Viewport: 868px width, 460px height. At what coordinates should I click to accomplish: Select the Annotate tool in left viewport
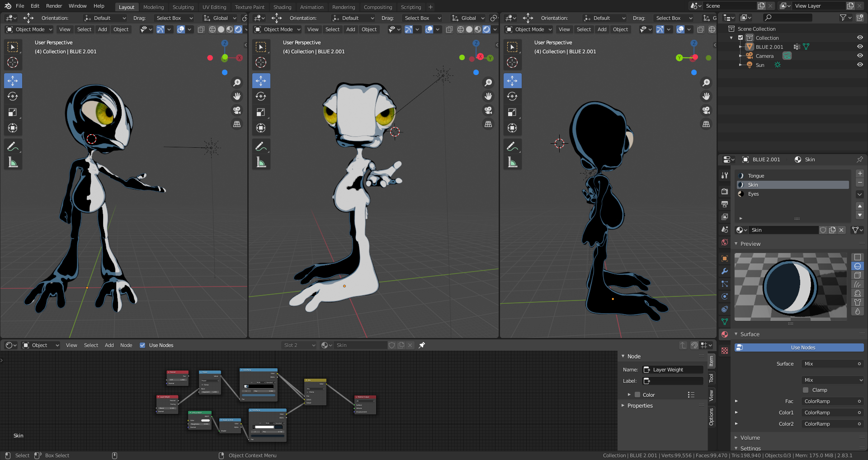13,146
